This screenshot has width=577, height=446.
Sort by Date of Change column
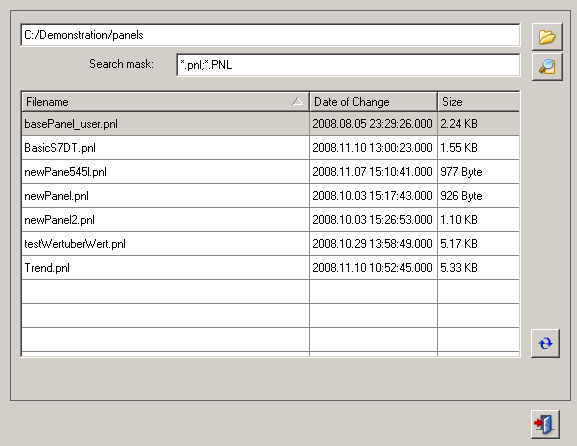(374, 102)
